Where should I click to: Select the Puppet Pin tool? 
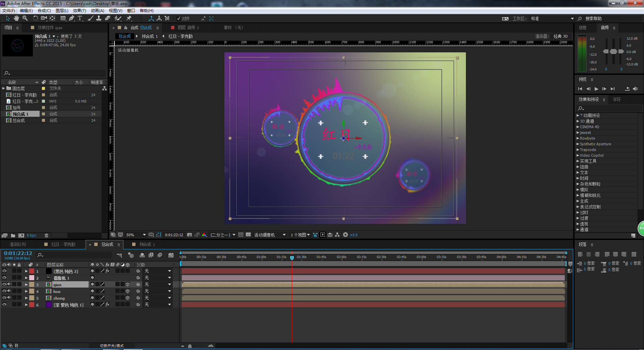click(x=129, y=18)
